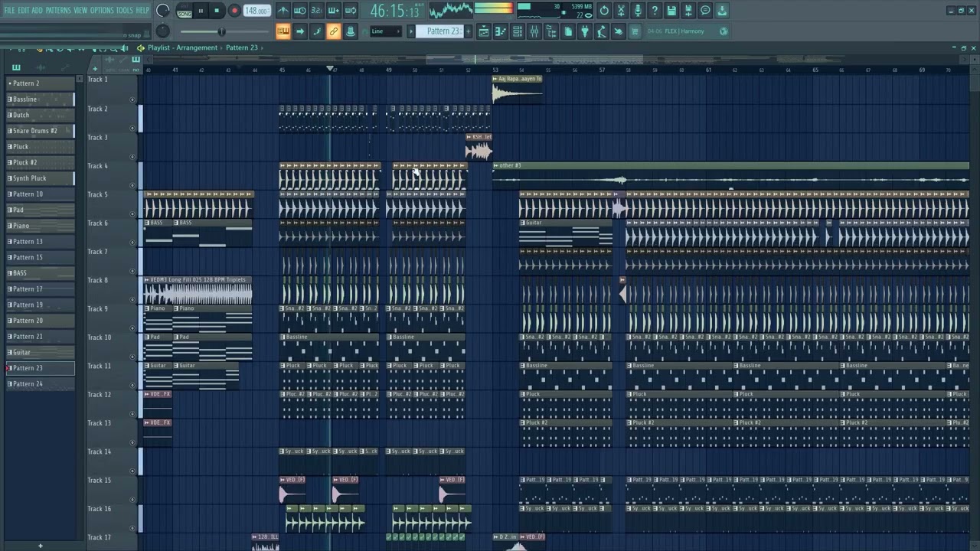Show patterns tab in picker panel
Viewport: 980px width, 551px height.
click(16, 67)
